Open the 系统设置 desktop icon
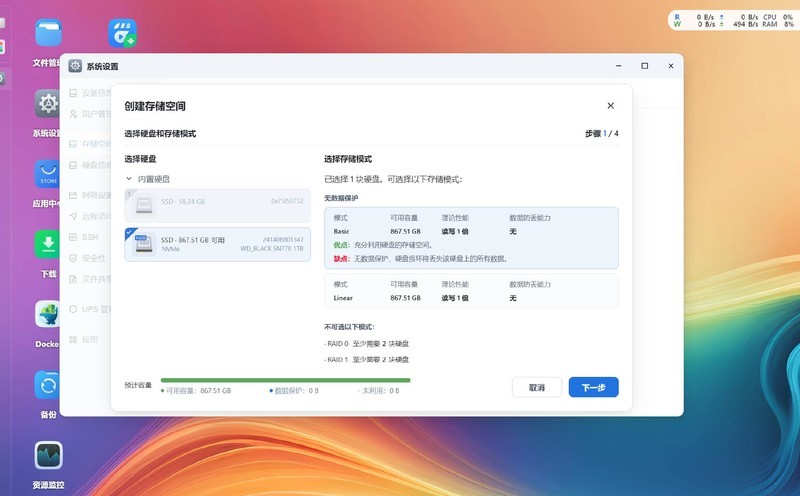 48,104
